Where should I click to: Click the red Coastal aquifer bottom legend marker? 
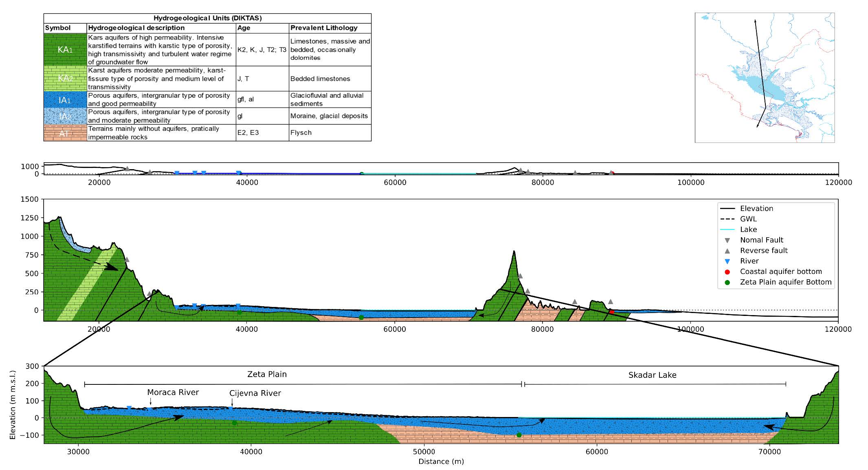click(727, 272)
